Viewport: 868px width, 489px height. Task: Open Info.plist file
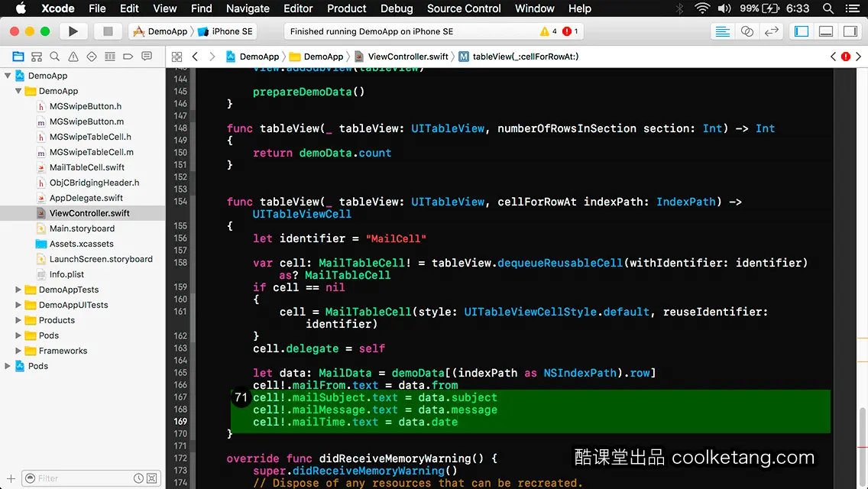click(66, 274)
